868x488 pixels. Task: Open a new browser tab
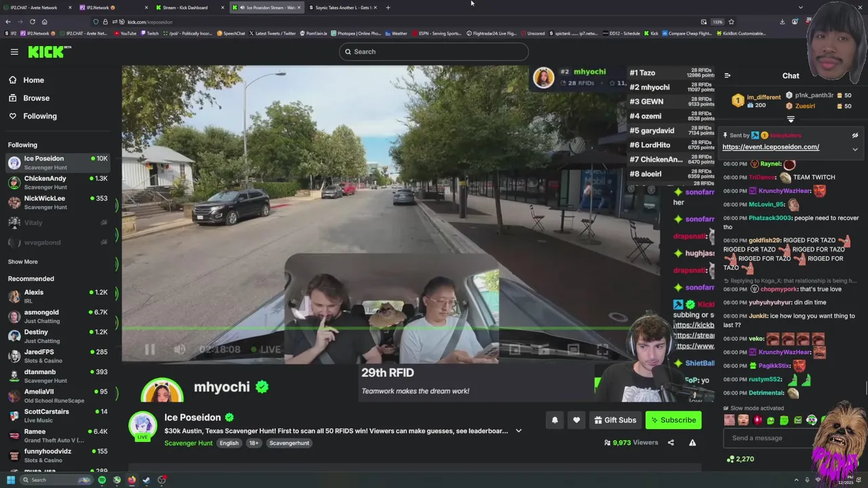click(x=388, y=7)
